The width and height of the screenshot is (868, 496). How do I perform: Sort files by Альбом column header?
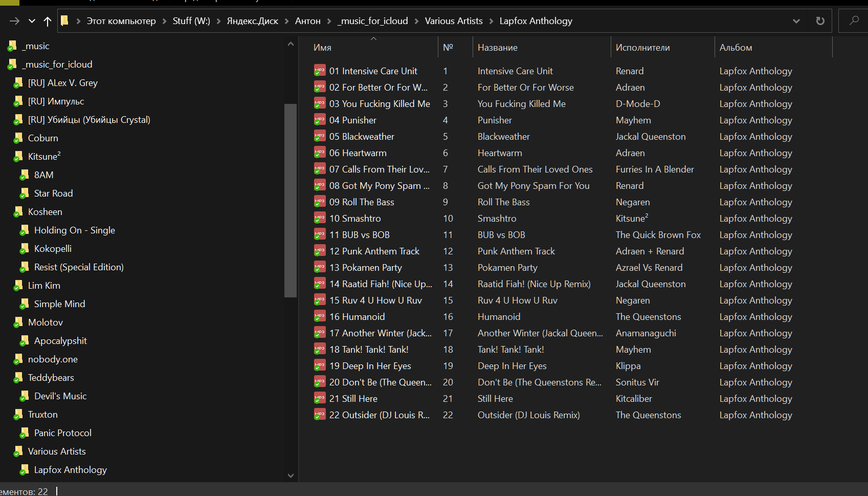coord(736,48)
